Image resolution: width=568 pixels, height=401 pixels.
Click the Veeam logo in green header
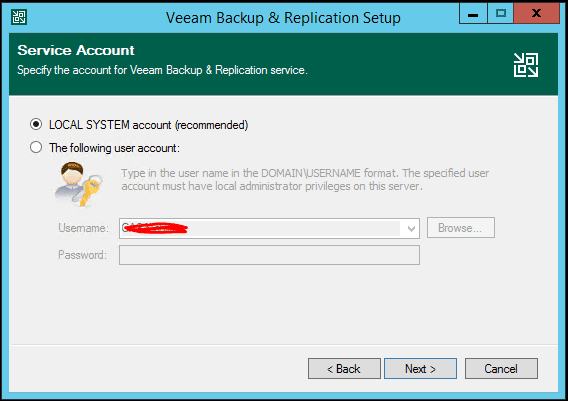(x=526, y=65)
